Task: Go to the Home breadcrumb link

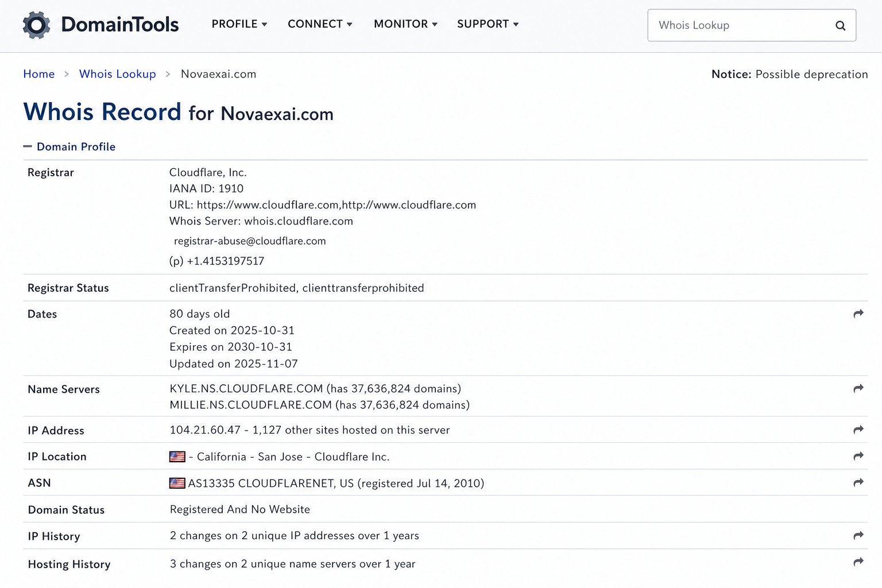Action: (39, 74)
